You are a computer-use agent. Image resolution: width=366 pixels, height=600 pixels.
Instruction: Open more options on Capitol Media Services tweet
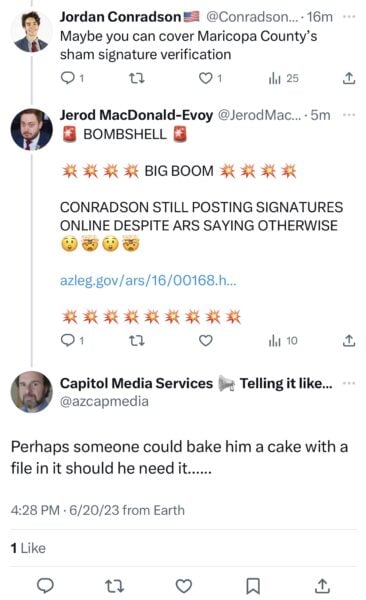[x=349, y=383]
